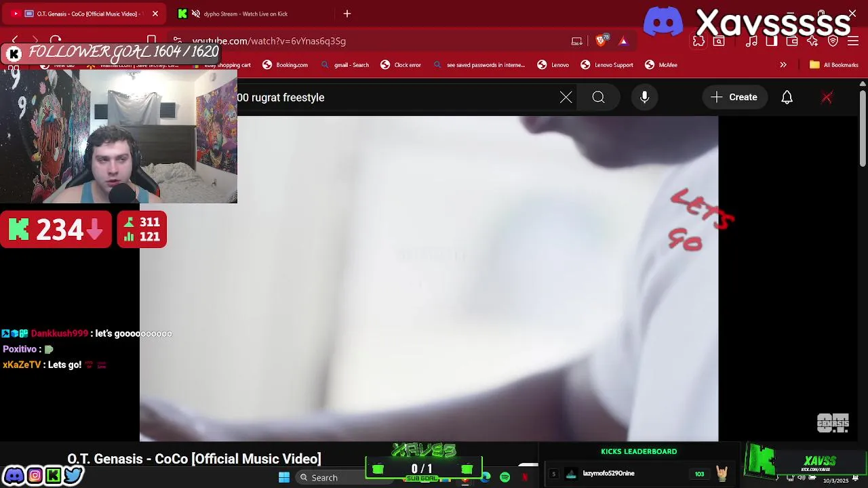
Task: Open Spotify from the taskbar
Action: [x=505, y=478]
